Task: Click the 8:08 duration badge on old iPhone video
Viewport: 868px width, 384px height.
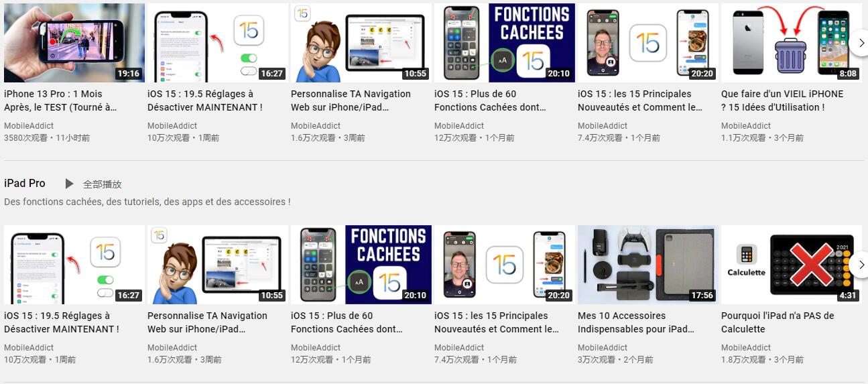Action: tap(848, 74)
